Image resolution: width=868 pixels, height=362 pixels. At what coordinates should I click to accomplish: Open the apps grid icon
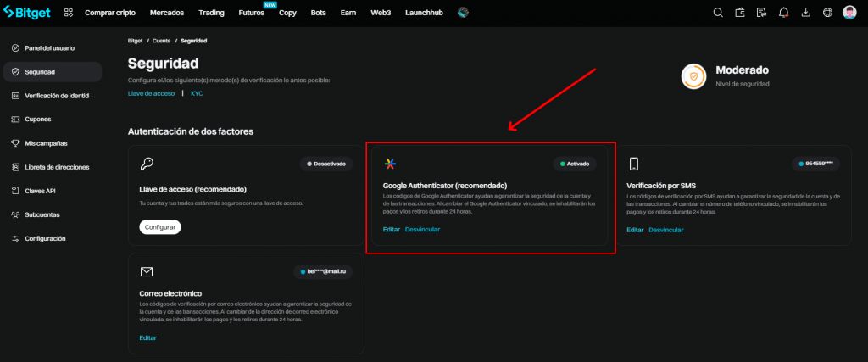69,13
